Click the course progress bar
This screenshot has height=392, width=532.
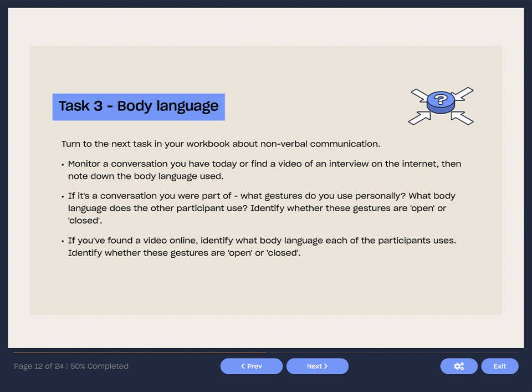266,353
